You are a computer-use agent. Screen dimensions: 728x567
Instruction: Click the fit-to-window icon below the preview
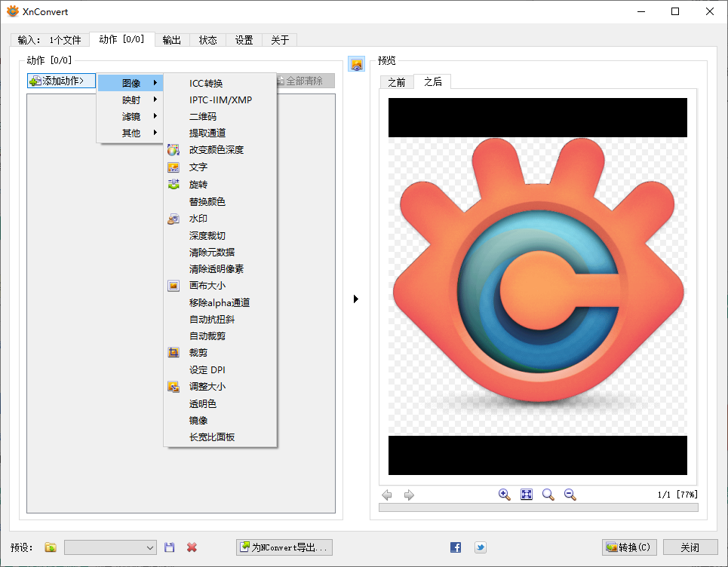(x=526, y=495)
